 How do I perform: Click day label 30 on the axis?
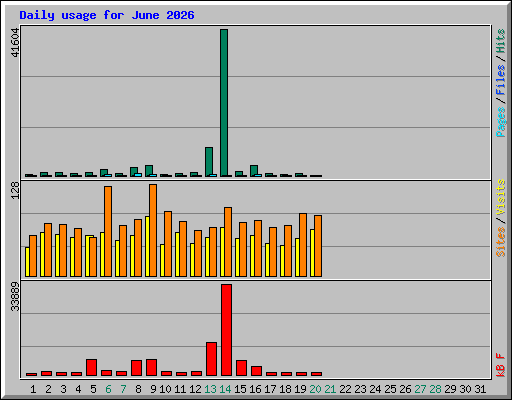(465, 389)
